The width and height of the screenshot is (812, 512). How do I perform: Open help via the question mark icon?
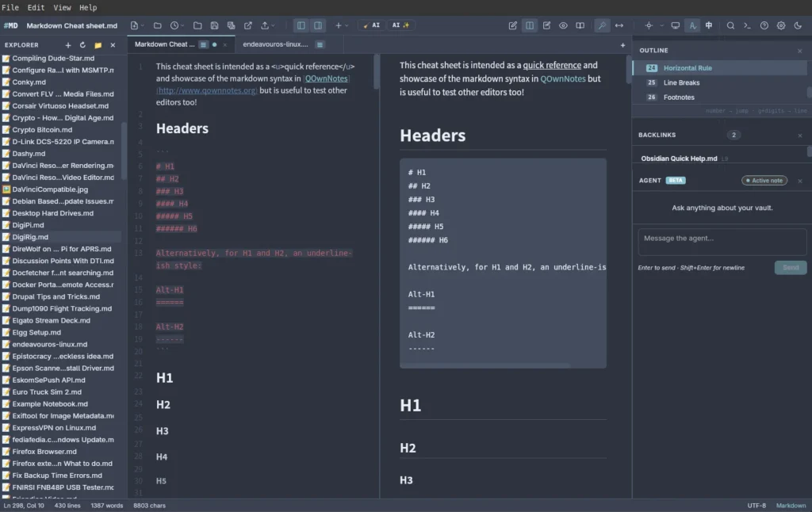tap(764, 25)
